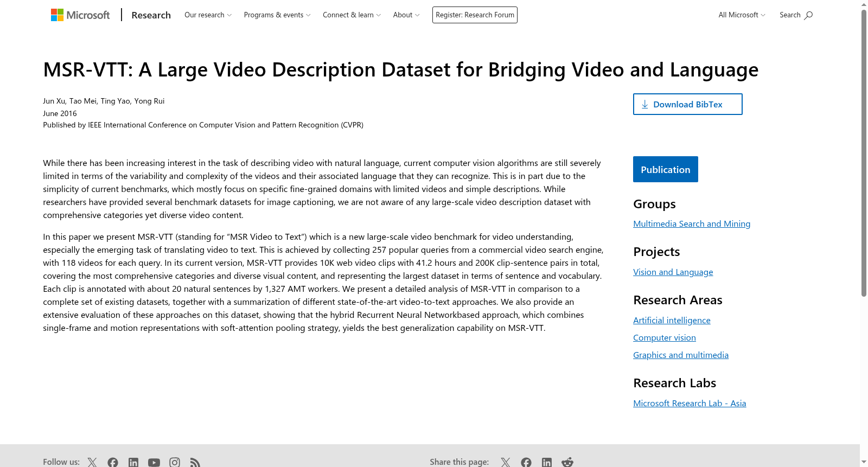Screen dimensions: 868x467
Task: Open the Multimedia Search and Mining group
Action: tap(692, 223)
